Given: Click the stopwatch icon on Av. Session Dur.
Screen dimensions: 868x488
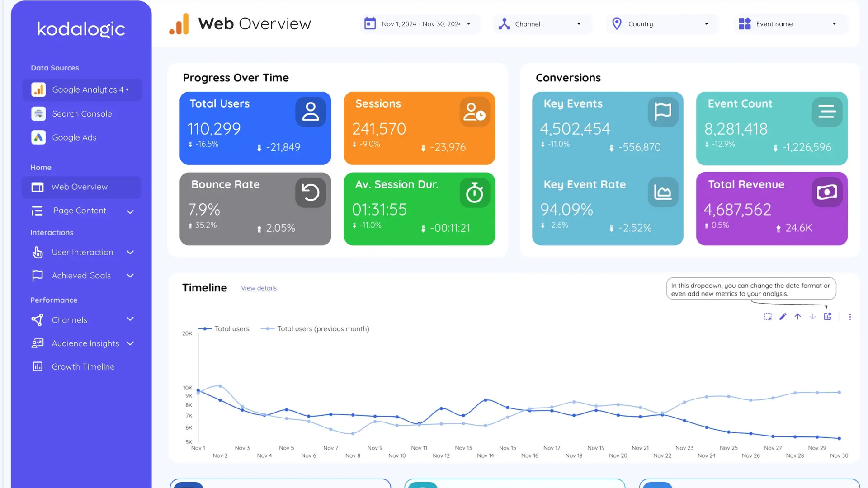Looking at the screenshot, I should pyautogui.click(x=475, y=192).
